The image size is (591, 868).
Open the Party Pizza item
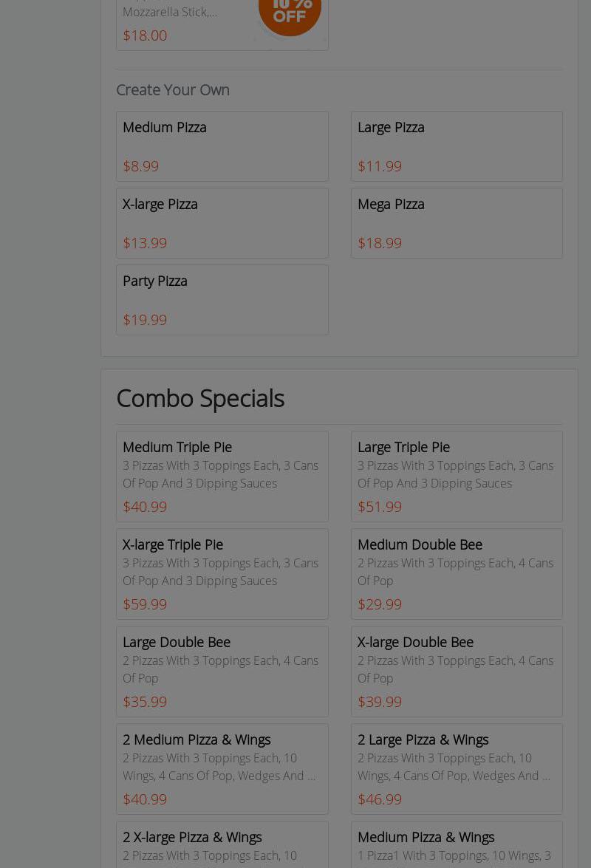[222, 300]
